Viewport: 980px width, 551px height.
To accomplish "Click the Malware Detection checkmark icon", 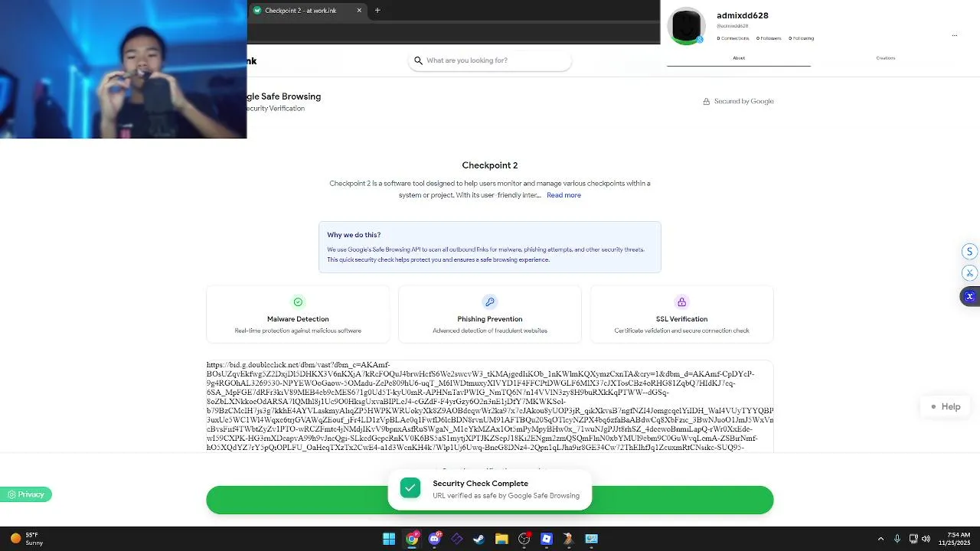I will pos(298,302).
